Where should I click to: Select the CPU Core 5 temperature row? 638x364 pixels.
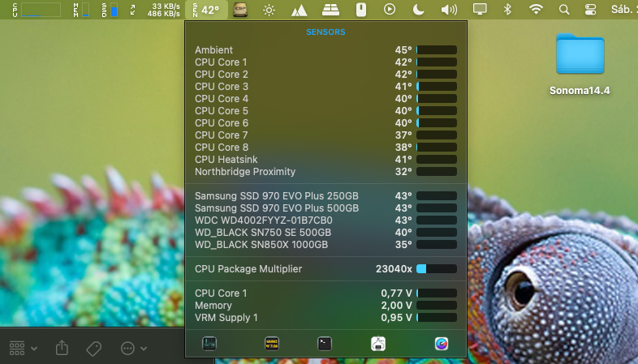click(325, 111)
